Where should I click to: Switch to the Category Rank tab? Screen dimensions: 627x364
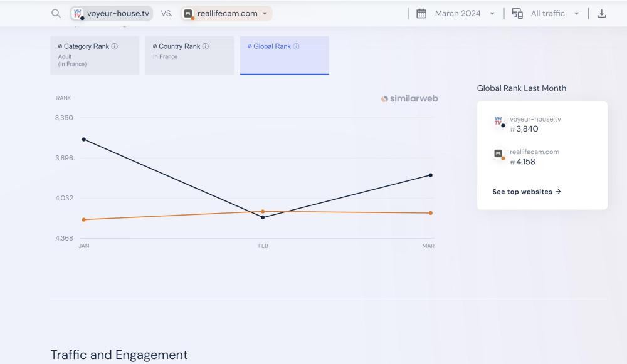click(x=95, y=56)
